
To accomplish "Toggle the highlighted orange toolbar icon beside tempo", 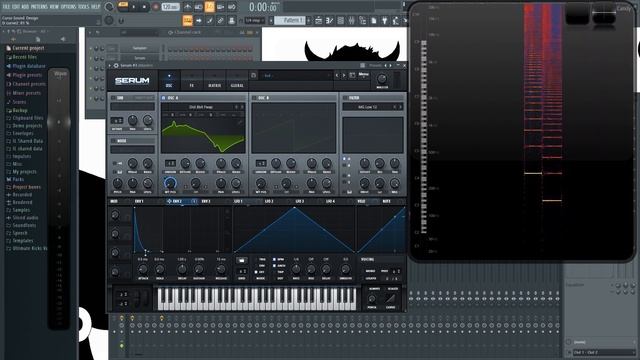I will (209, 7).
